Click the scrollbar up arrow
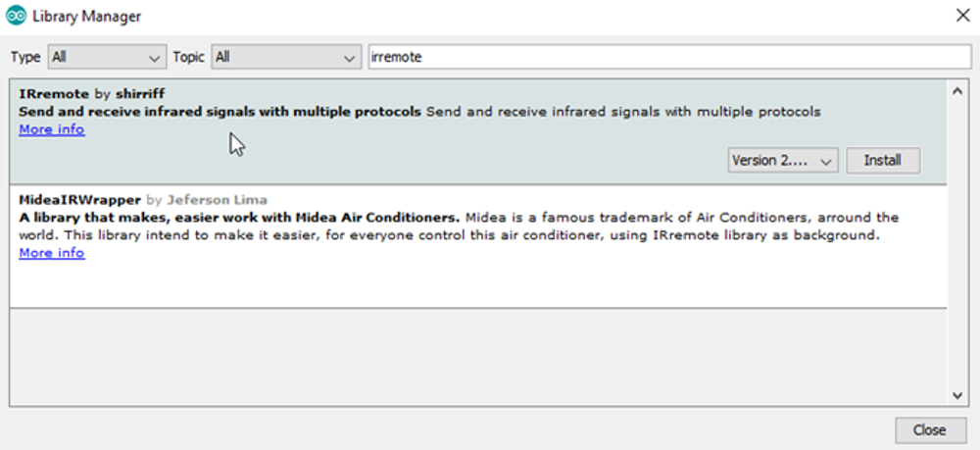Viewport: 980px width, 450px height. pyautogui.click(x=958, y=90)
